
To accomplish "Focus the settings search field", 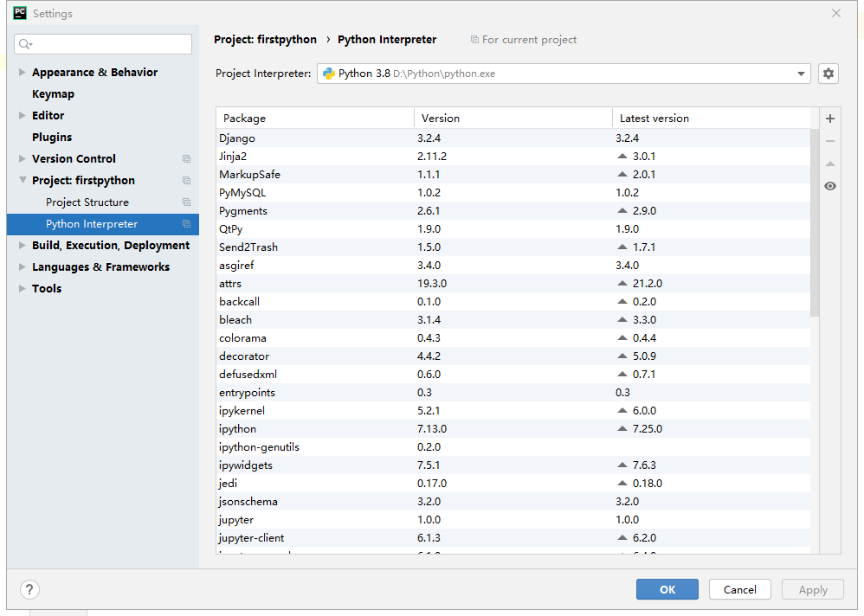I will pyautogui.click(x=103, y=44).
